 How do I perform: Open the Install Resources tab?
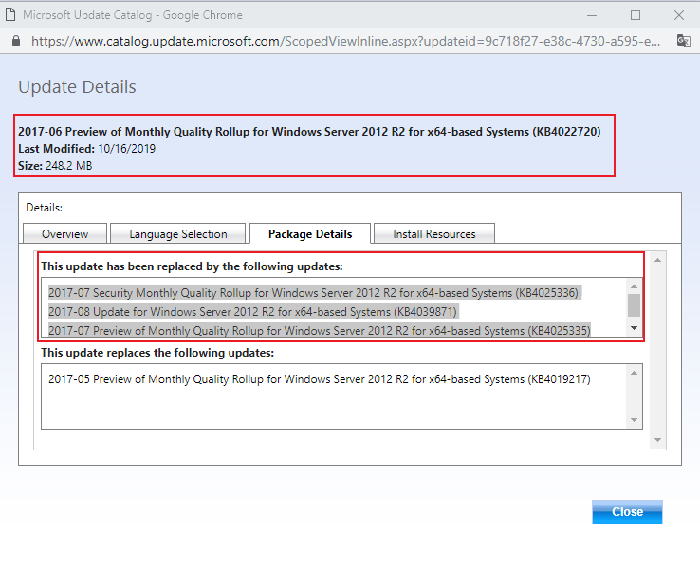pos(433,233)
